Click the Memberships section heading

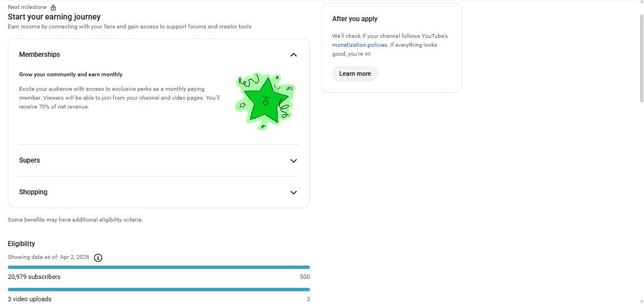click(x=40, y=55)
